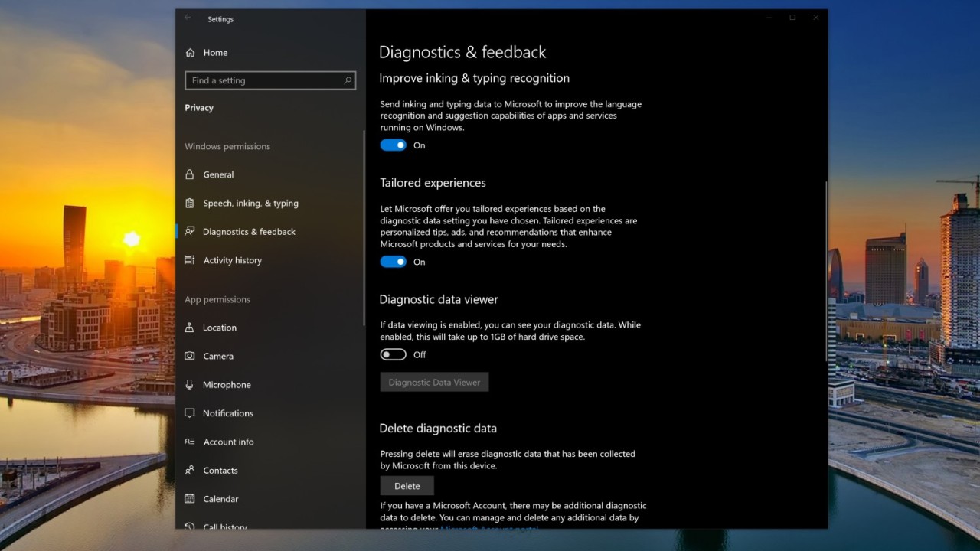980x551 pixels.
Task: Click the Activity history icon
Action: pos(190,260)
